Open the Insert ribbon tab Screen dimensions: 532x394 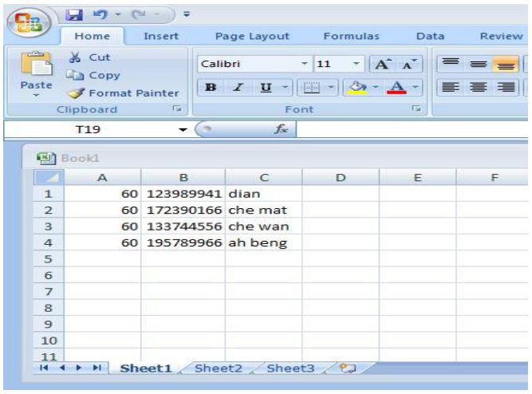(x=161, y=36)
